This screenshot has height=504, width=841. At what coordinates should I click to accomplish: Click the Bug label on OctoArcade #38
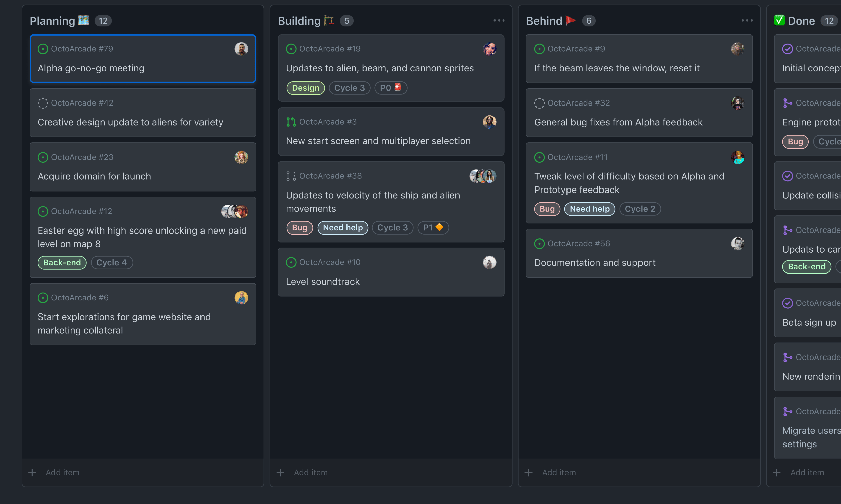pos(299,227)
